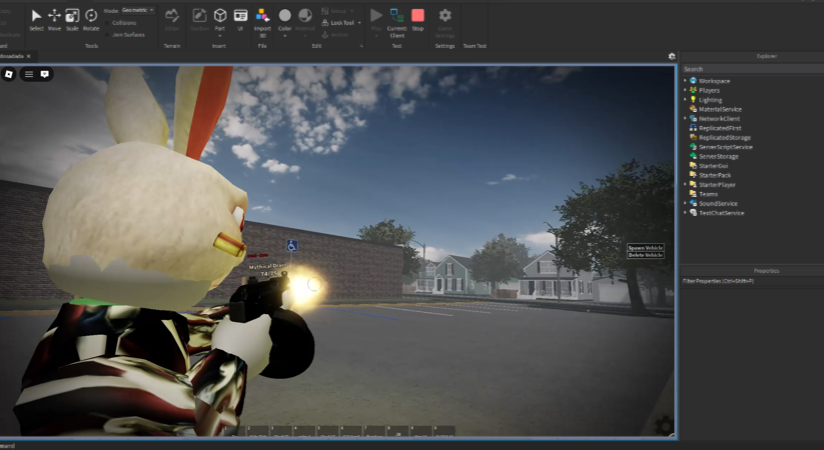Screen dimensions: 824x450
Task: Expand the Workspace node
Action: click(685, 81)
